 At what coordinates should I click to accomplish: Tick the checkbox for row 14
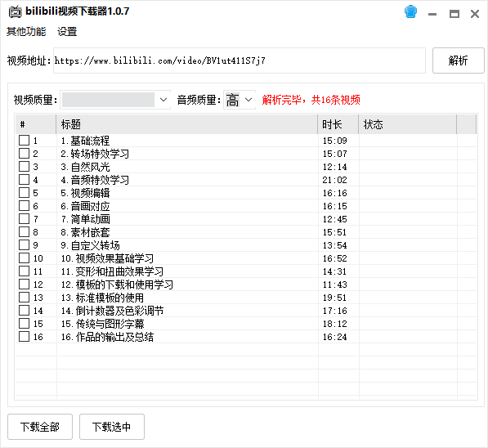tap(24, 311)
